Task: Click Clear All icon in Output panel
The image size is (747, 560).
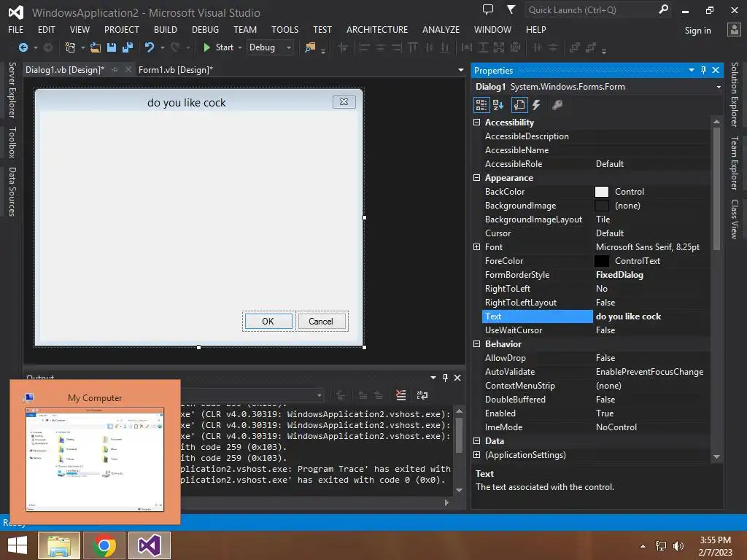Action: point(401,394)
